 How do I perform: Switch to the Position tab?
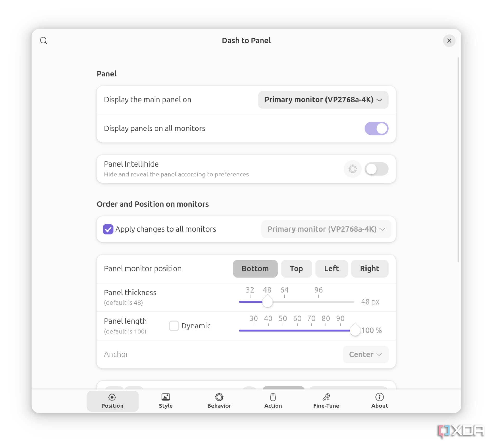point(112,401)
